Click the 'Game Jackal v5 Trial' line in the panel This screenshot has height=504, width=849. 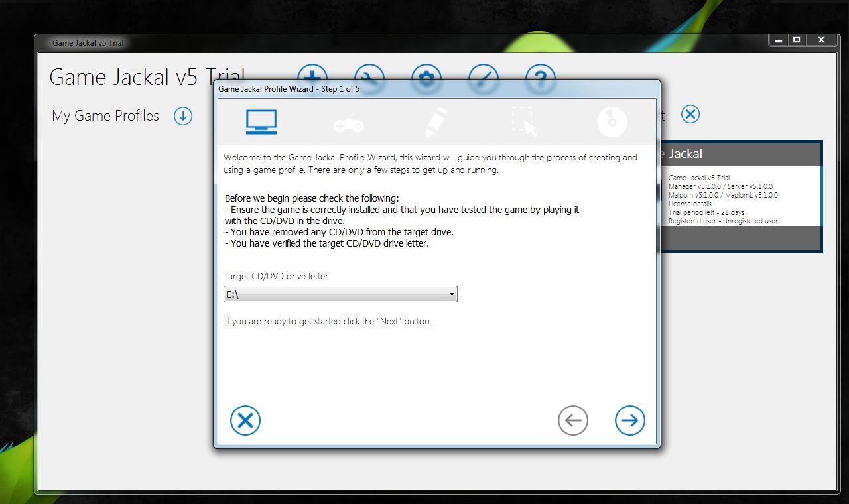[699, 178]
